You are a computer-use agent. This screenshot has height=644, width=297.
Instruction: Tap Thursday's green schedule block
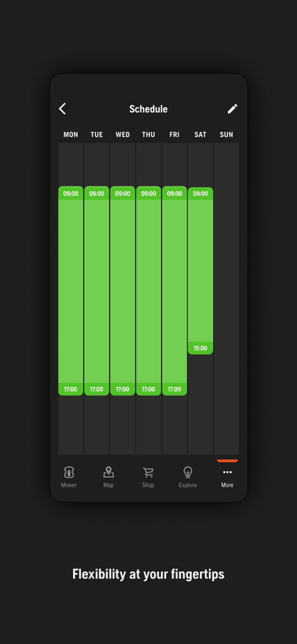tap(148, 291)
